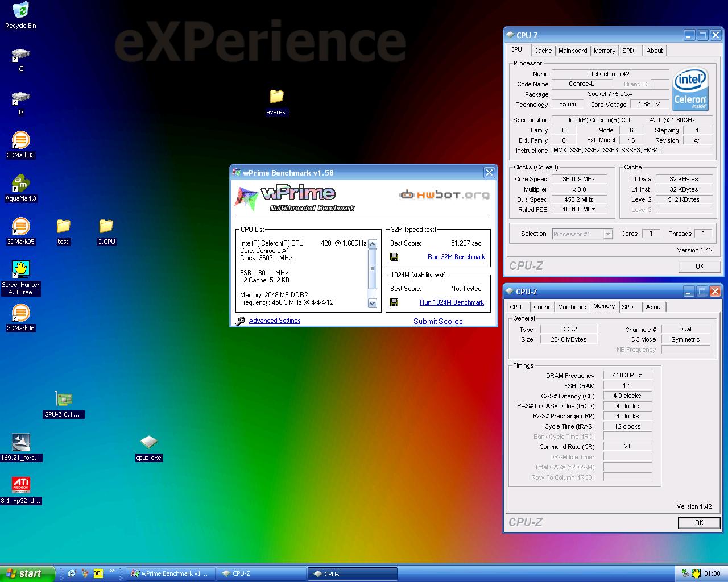Screen dimensions: 728x582
Task: Click the CPU List scrollbar thumb
Action: point(373,269)
